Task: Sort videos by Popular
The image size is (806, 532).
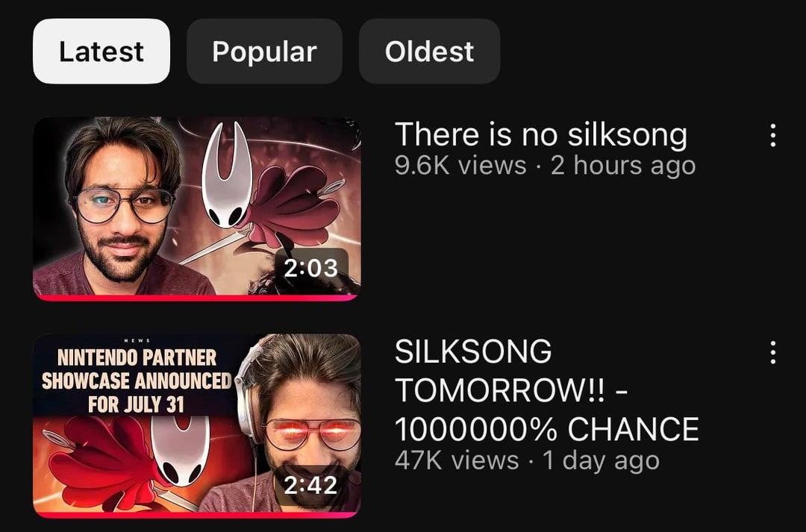Action: click(264, 51)
